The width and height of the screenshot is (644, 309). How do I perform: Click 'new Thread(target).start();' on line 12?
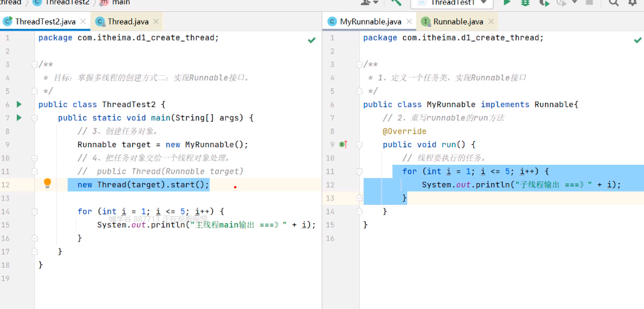tap(143, 184)
